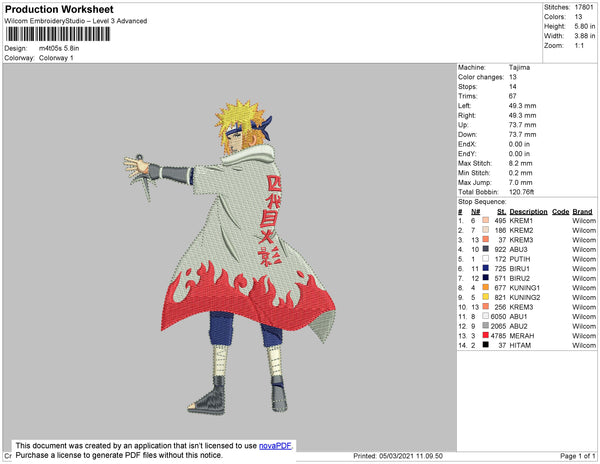This screenshot has width=600, height=464.
Task: Click the stitch count 4785 for MERAH
Action: (x=498, y=335)
